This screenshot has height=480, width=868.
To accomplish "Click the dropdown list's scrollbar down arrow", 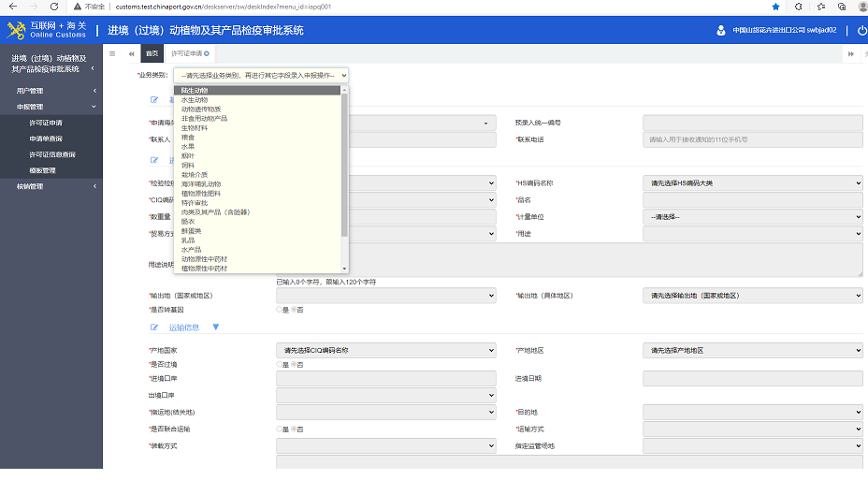I will (x=345, y=269).
